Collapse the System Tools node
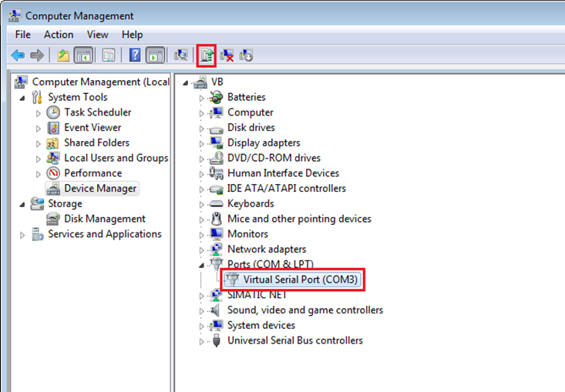 point(22,98)
